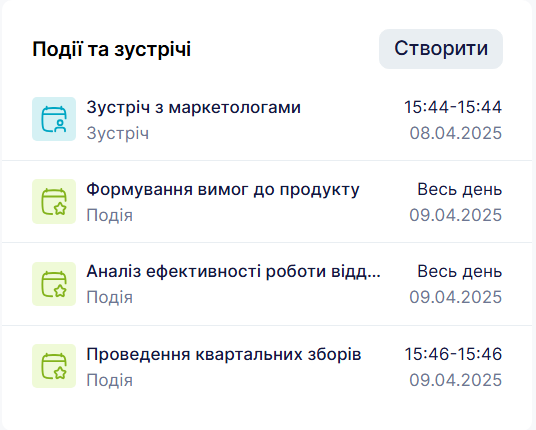Click the Зустріч type label under marketing meeting
This screenshot has height=430, width=536.
click(x=118, y=133)
